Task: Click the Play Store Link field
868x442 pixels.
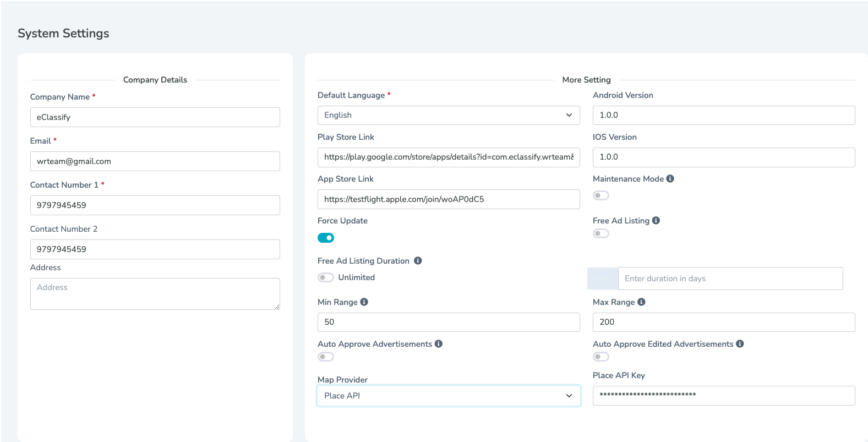Action: [x=448, y=157]
